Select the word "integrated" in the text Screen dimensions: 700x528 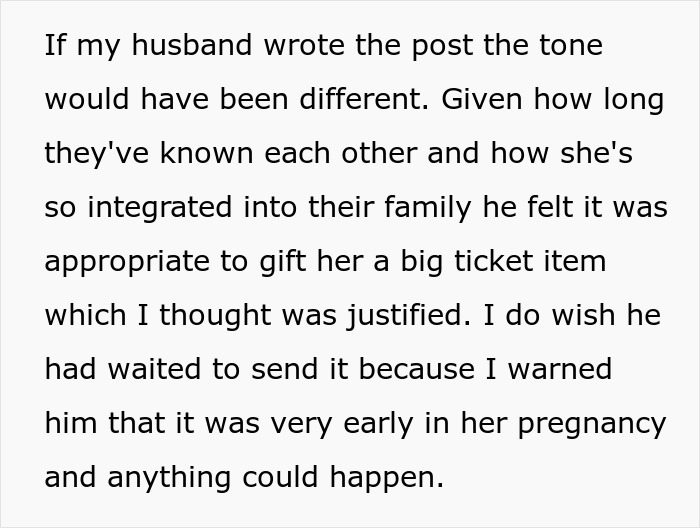click(x=160, y=208)
